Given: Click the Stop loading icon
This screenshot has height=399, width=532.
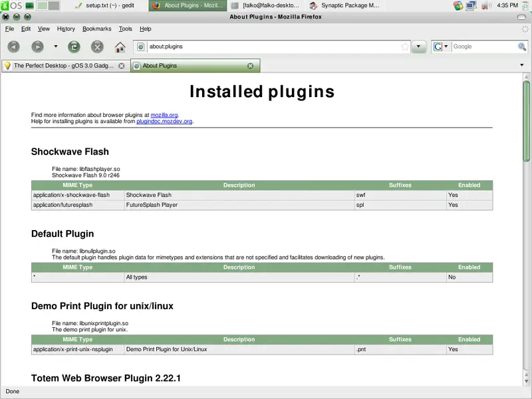Looking at the screenshot, I should [x=97, y=47].
